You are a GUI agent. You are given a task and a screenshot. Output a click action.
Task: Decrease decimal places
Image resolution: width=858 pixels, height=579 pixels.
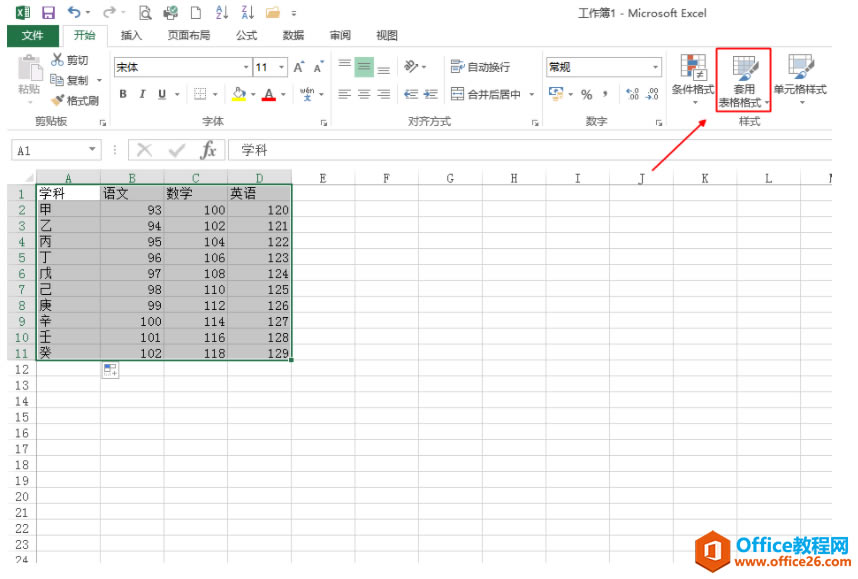click(652, 94)
